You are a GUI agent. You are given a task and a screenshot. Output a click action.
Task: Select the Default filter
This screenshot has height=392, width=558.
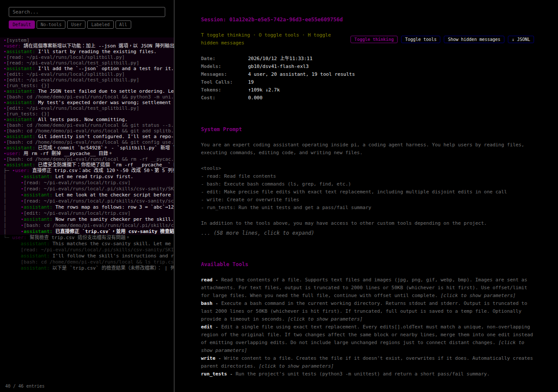pyautogui.click(x=22, y=24)
